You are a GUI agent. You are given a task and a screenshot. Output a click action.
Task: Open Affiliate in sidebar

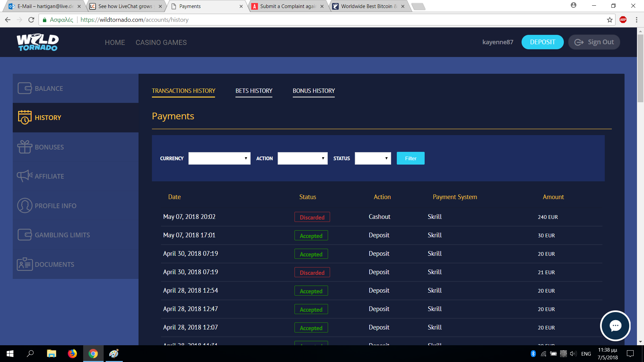coord(75,176)
